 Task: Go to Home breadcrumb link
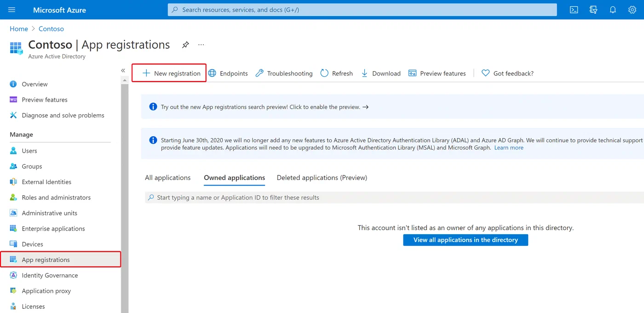point(19,29)
